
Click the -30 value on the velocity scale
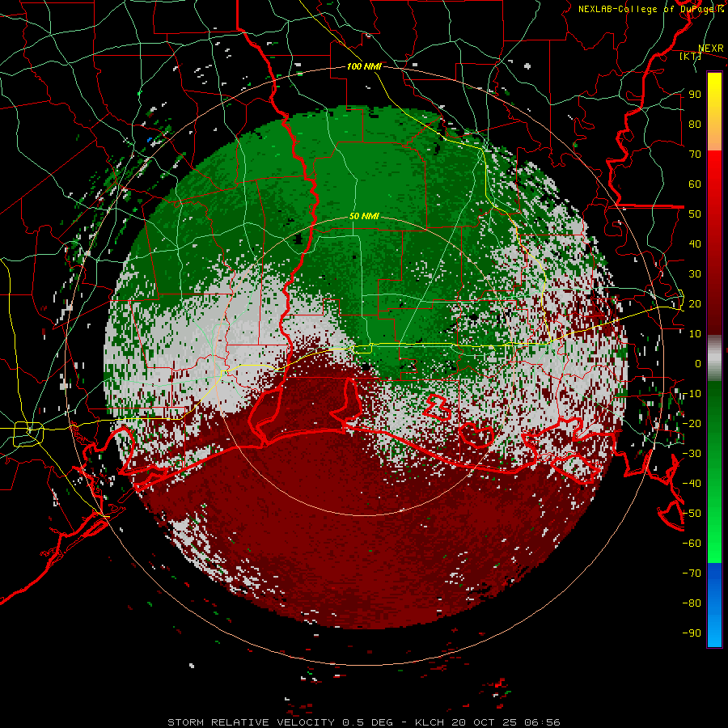692,454
